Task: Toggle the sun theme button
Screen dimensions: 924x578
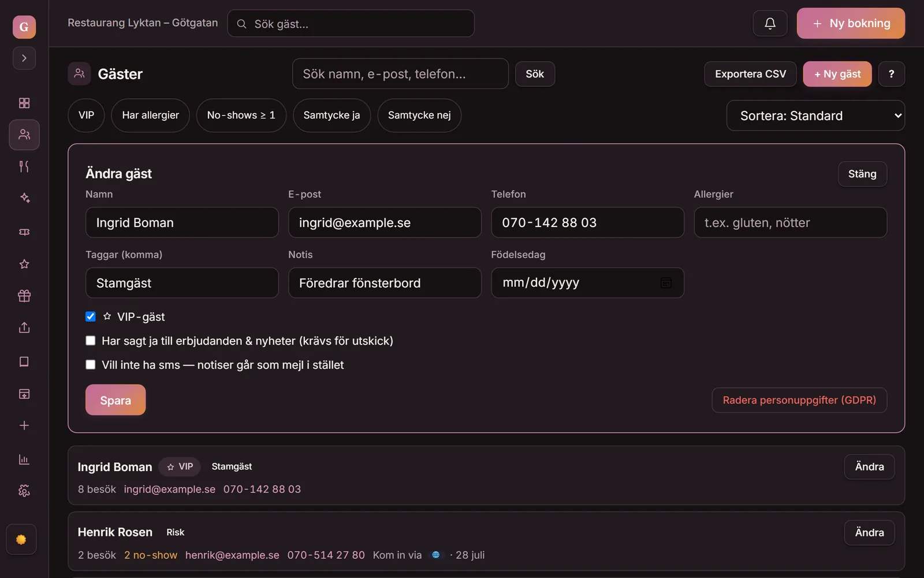Action: point(21,539)
